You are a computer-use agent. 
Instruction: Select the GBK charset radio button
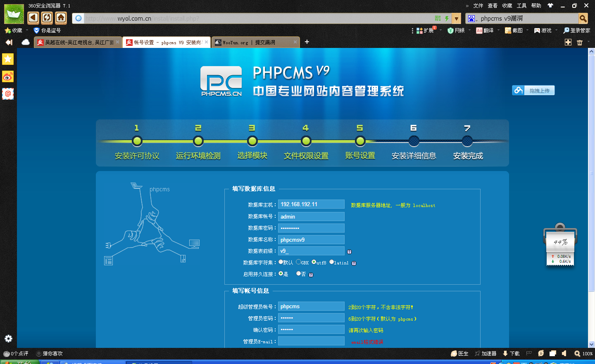298,262
